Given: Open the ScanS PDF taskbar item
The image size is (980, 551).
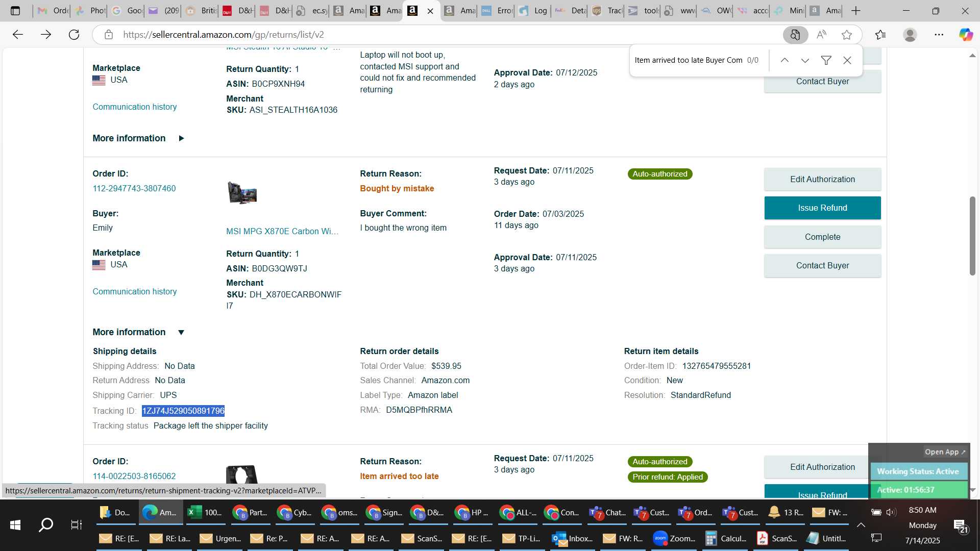Looking at the screenshot, I should click(x=776, y=538).
